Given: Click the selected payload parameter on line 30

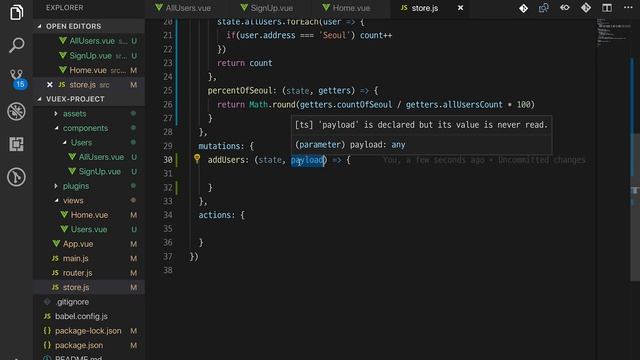Looking at the screenshot, I should (308, 160).
